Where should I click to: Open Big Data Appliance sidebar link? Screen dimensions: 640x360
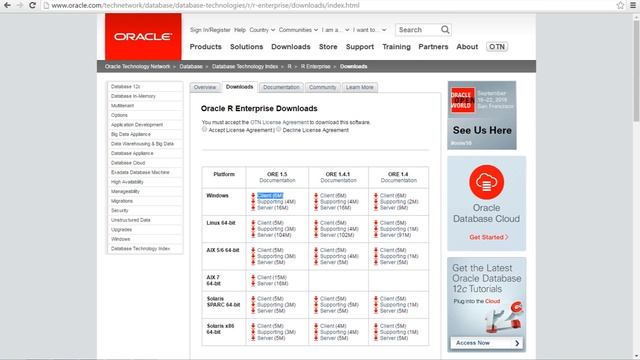[131, 134]
